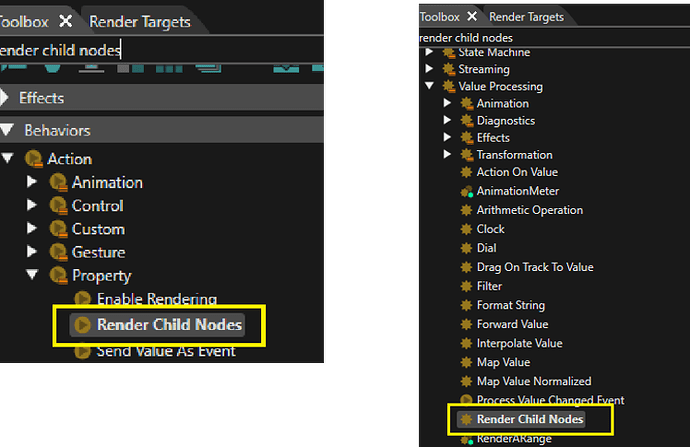Select Send Value As Event item
The height and width of the screenshot is (447, 690).
tap(166, 351)
